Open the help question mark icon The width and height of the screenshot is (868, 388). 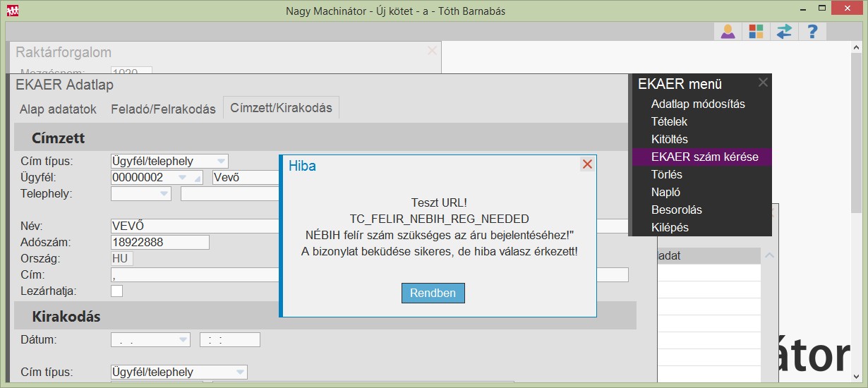812,31
